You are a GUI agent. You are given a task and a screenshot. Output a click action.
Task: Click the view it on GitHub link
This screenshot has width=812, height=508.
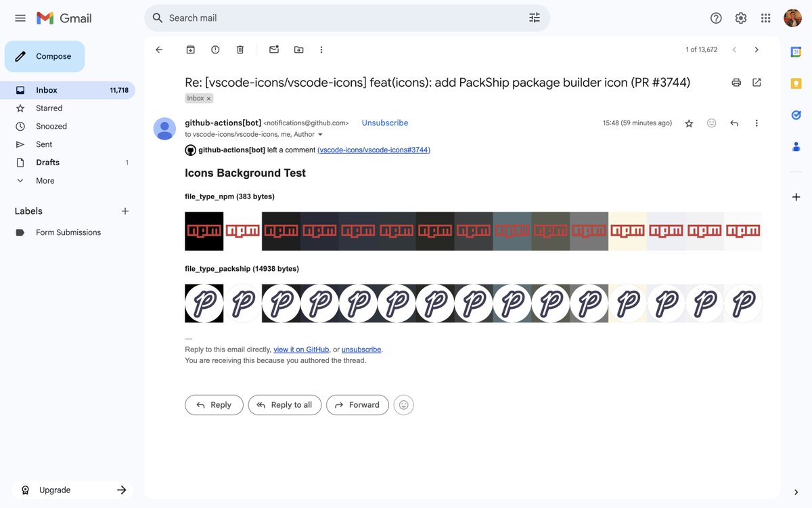tap(301, 350)
